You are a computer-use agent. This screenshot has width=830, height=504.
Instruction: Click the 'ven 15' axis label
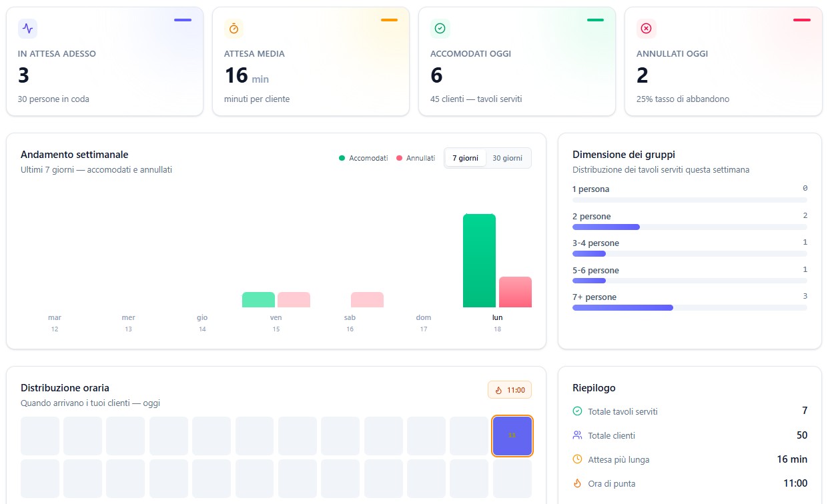[x=276, y=323]
